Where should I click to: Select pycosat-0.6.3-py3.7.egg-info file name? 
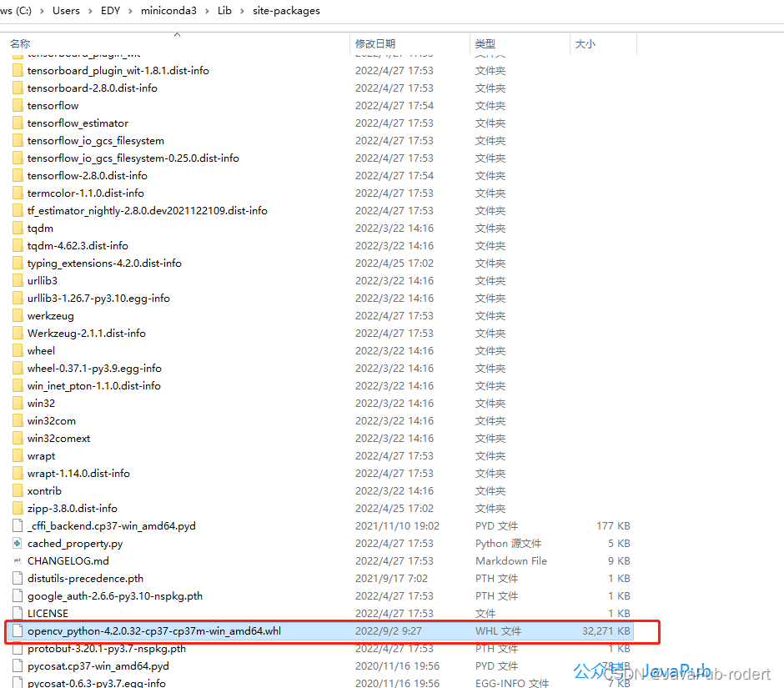coord(97,682)
